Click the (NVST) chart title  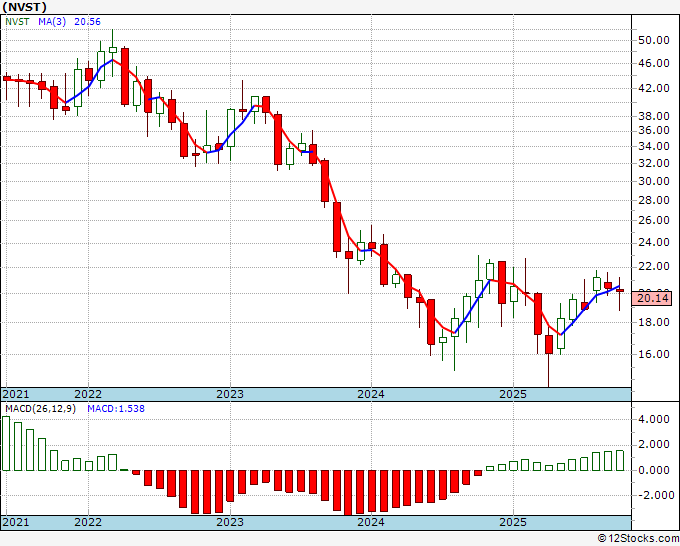pos(24,7)
